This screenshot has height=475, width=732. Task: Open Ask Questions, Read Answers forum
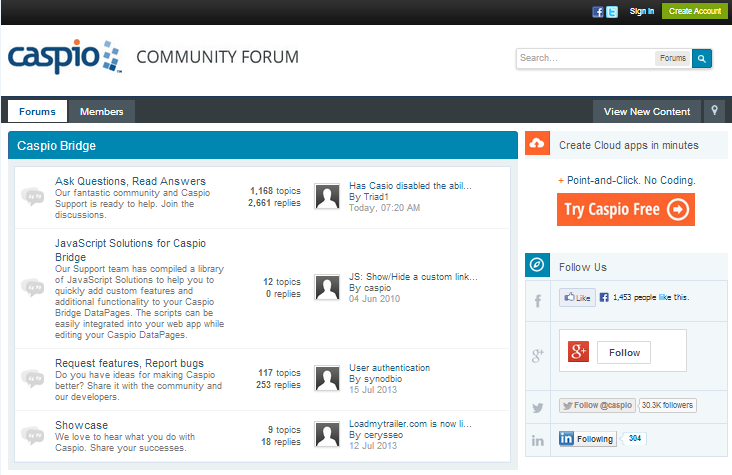[130, 181]
